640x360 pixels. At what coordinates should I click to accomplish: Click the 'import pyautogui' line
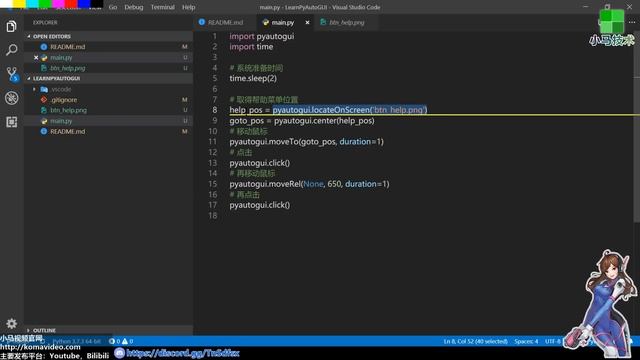[x=262, y=36]
